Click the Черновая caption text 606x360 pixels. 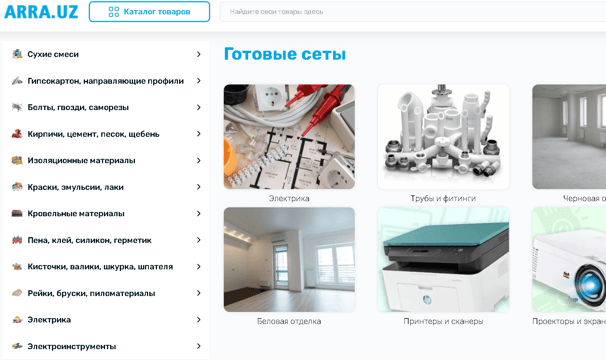click(584, 198)
